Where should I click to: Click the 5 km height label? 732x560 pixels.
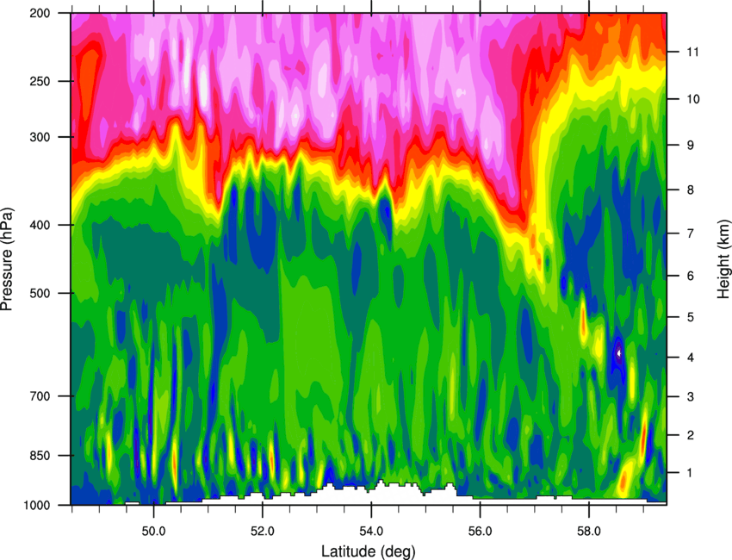point(691,317)
